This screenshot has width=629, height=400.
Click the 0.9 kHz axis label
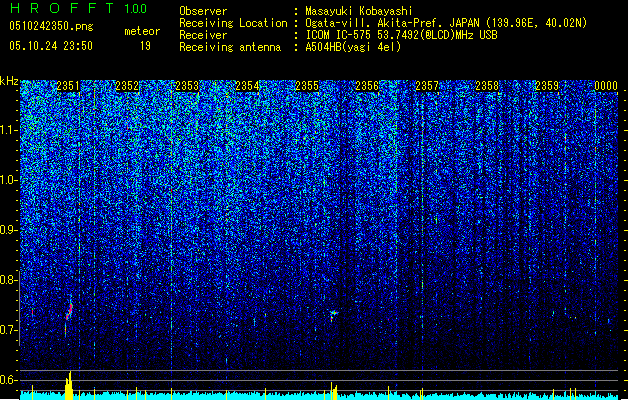9,230
